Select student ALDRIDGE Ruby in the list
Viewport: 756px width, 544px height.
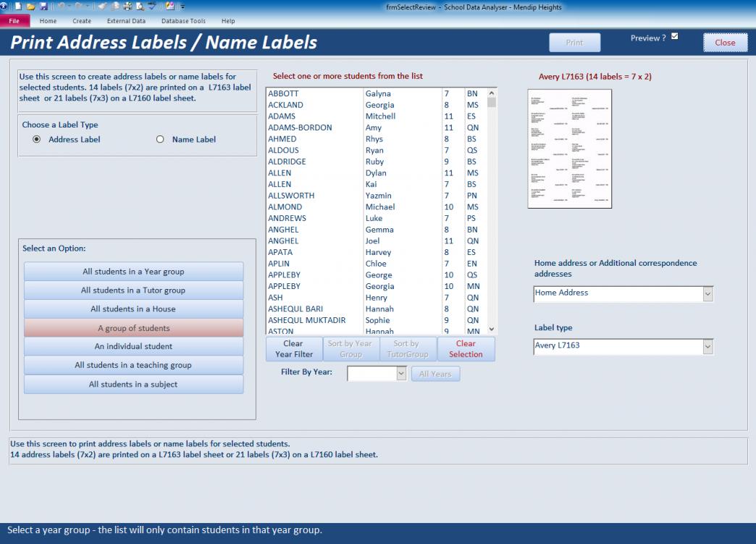point(376,162)
